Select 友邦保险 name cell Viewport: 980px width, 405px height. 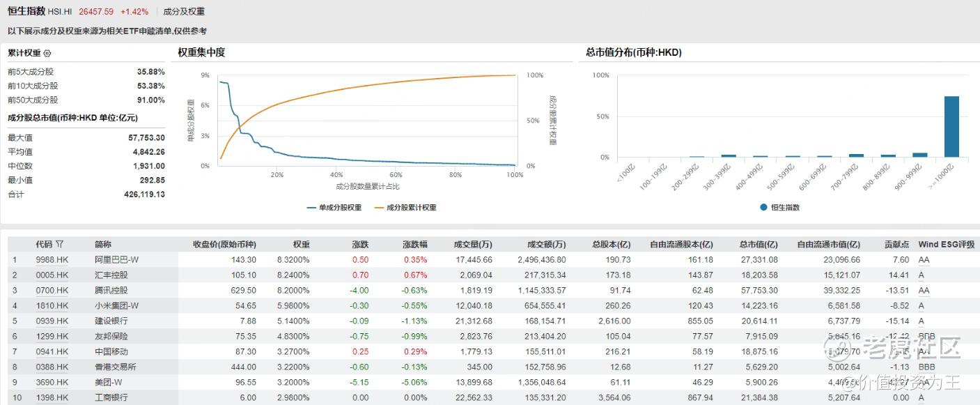click(111, 336)
